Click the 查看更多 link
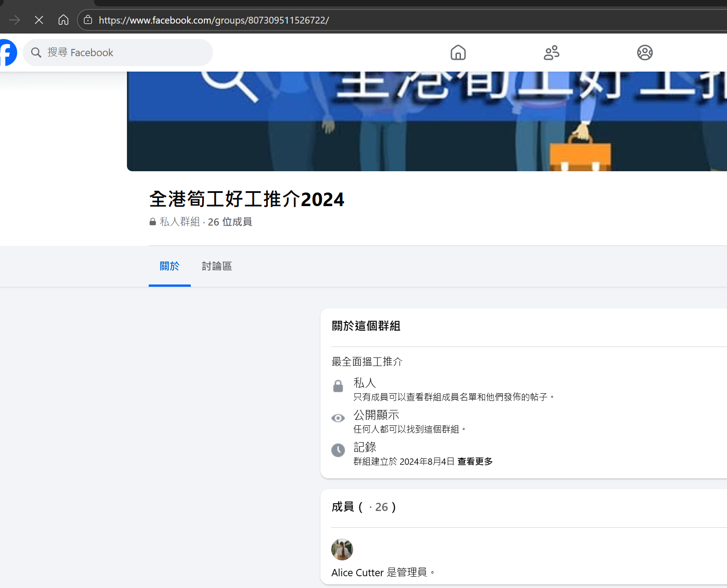This screenshot has width=727, height=588. point(475,461)
